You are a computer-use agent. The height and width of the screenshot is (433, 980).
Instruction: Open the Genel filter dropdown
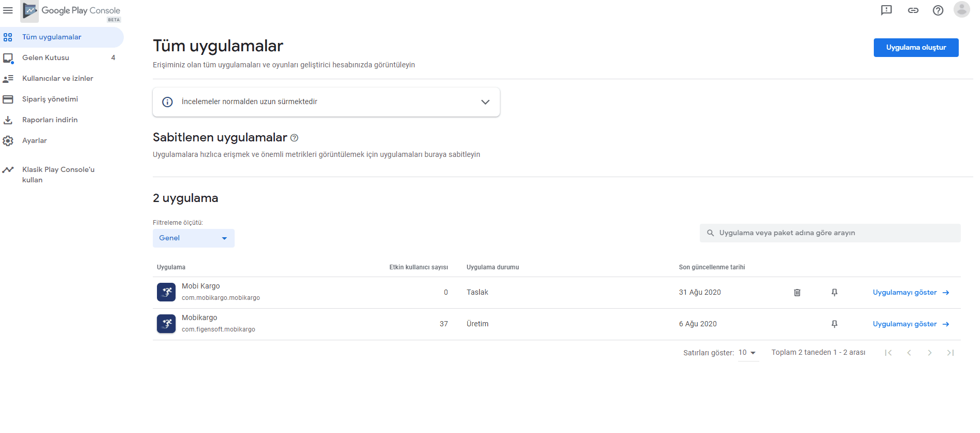pyautogui.click(x=194, y=238)
